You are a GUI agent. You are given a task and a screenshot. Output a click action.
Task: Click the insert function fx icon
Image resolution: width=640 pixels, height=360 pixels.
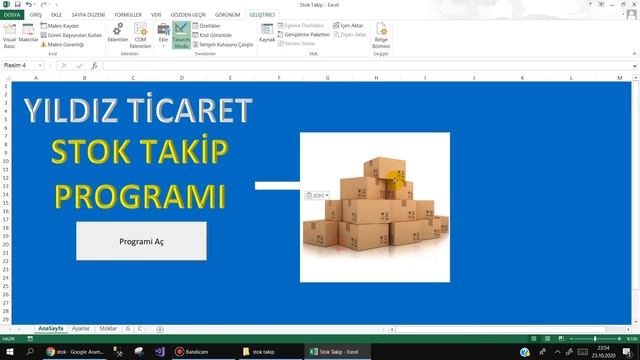[94, 65]
